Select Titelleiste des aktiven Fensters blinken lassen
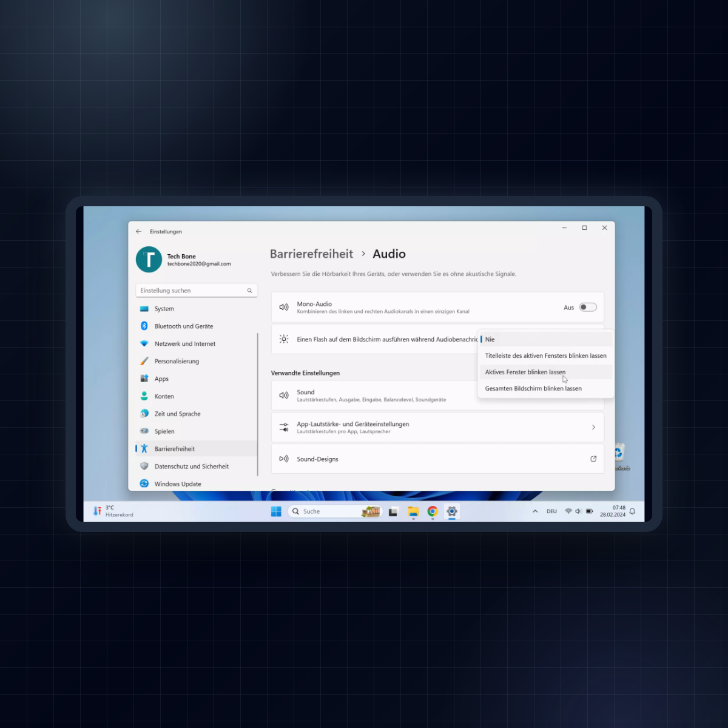 546,356
